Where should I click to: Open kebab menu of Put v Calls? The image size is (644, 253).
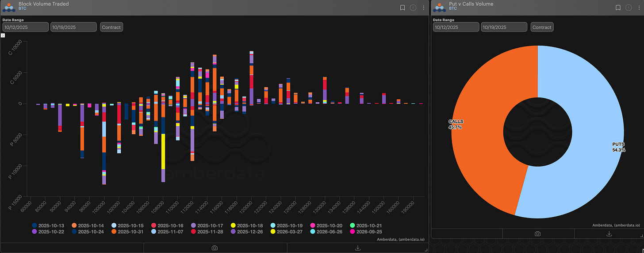[639, 8]
